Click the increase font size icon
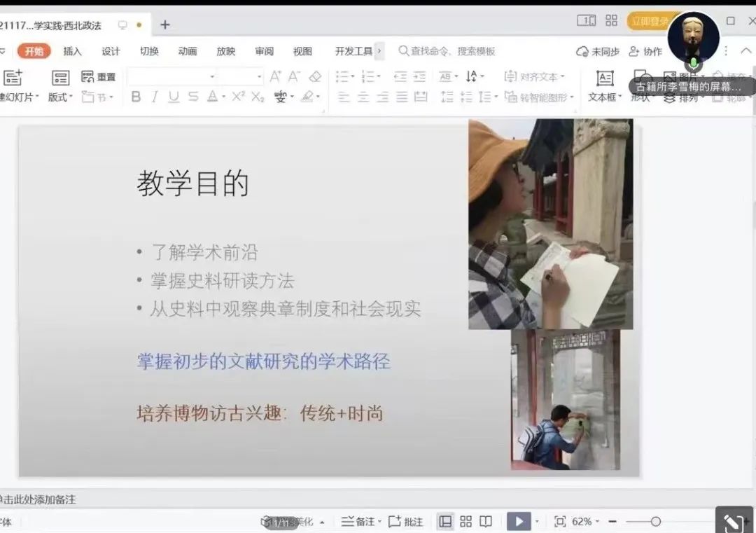Screen dimensions: 756x533 click(275, 76)
